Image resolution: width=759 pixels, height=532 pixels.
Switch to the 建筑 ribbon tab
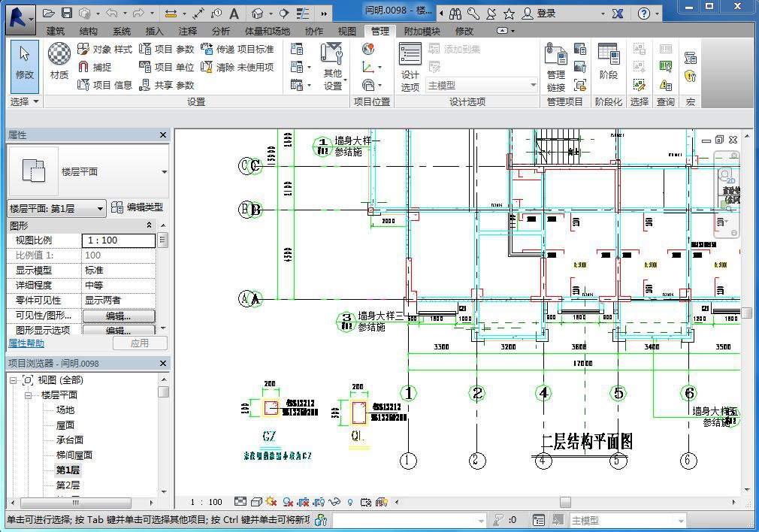pyautogui.click(x=56, y=31)
